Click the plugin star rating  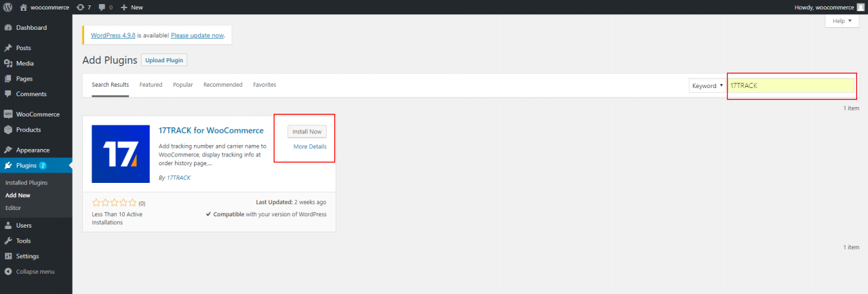(114, 203)
